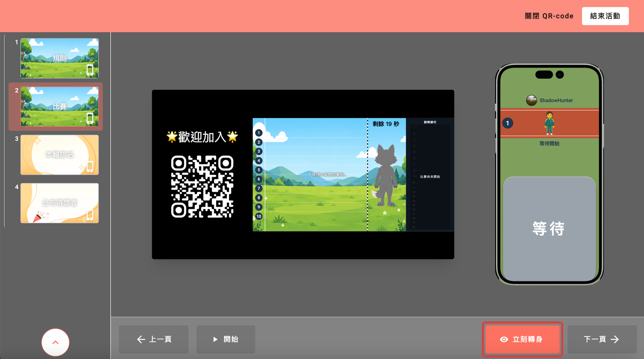
Task: Click lane marker 5 on the race track
Action: click(x=259, y=170)
